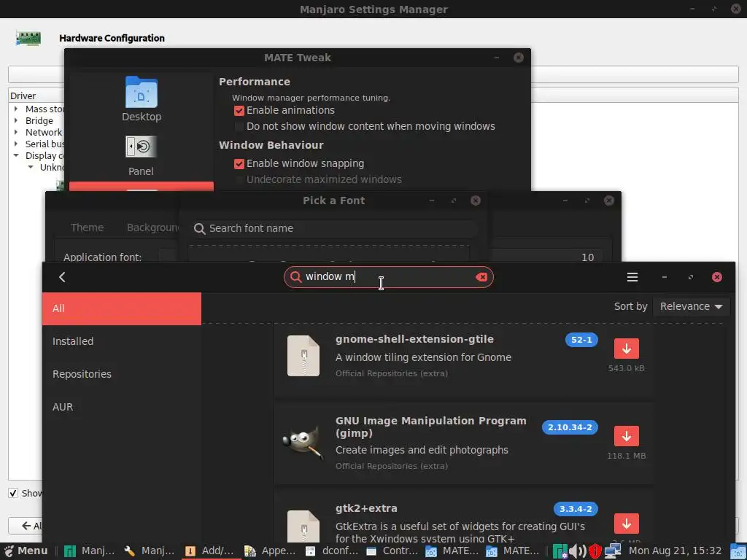Expand the Bridge tree node
Image resolution: width=747 pixels, height=560 pixels.
coord(16,120)
